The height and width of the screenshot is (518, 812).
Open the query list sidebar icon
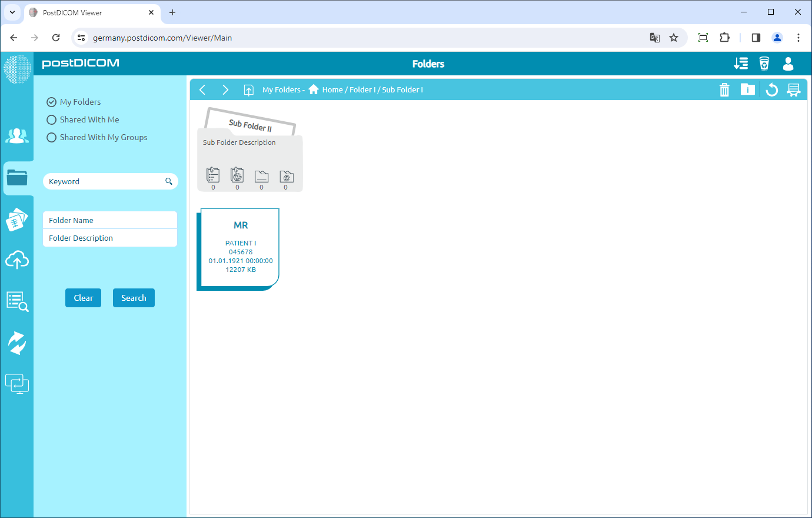(17, 301)
